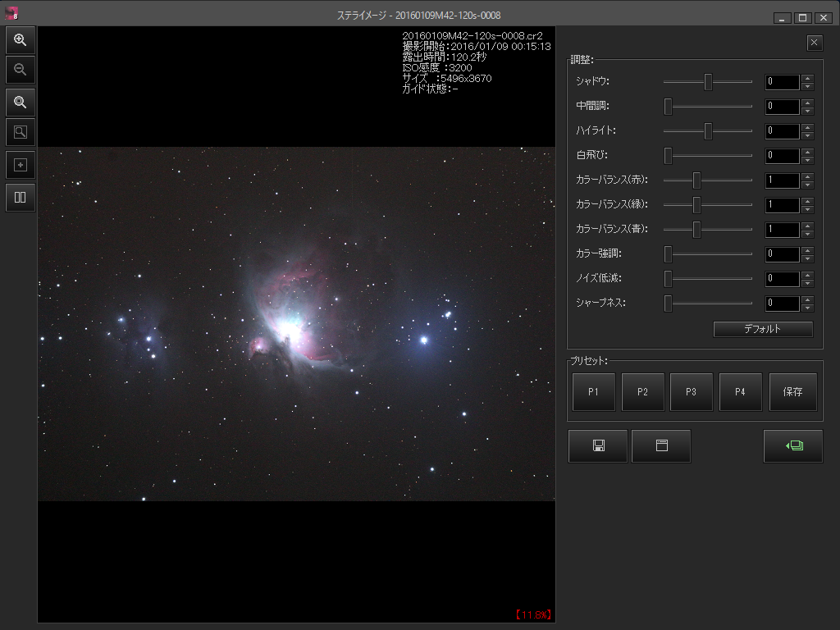Viewport: 840px width, 630px height.
Task: Click the two-column split view icon
Action: tap(21, 197)
